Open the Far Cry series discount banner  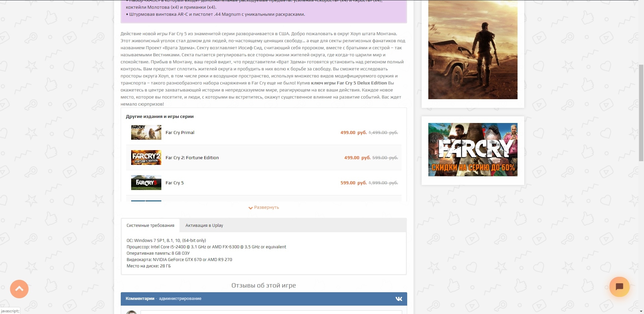[473, 149]
